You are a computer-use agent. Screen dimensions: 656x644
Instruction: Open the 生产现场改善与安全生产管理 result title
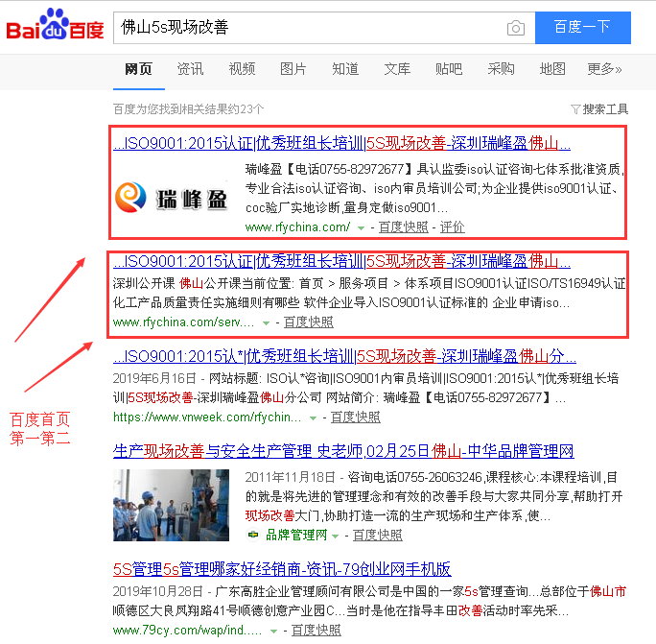343,451
